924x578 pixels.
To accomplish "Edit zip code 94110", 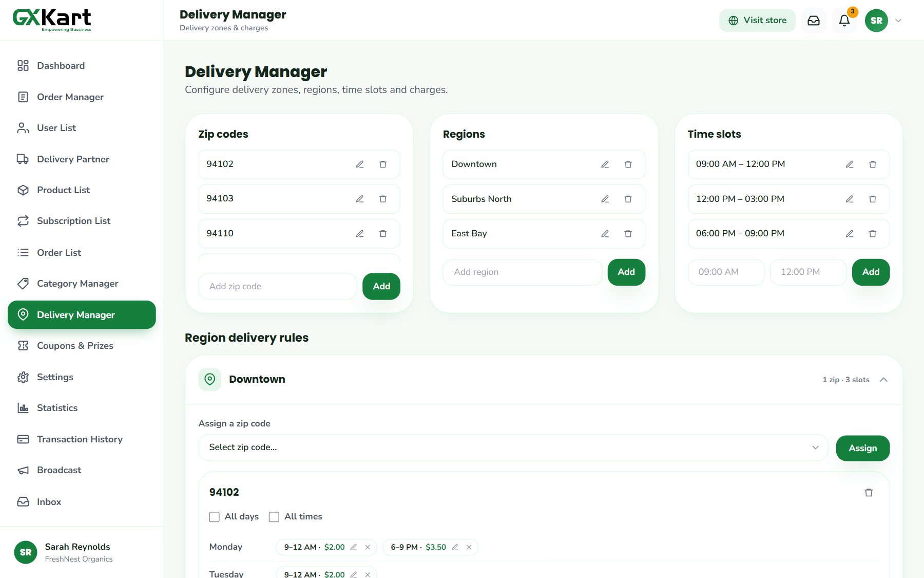I will point(360,234).
